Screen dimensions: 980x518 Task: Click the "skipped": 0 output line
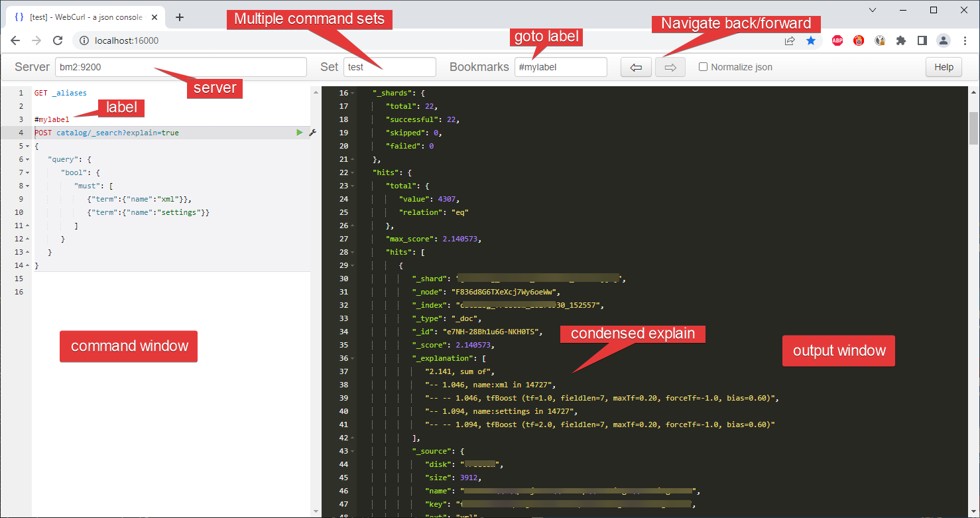[x=414, y=133]
